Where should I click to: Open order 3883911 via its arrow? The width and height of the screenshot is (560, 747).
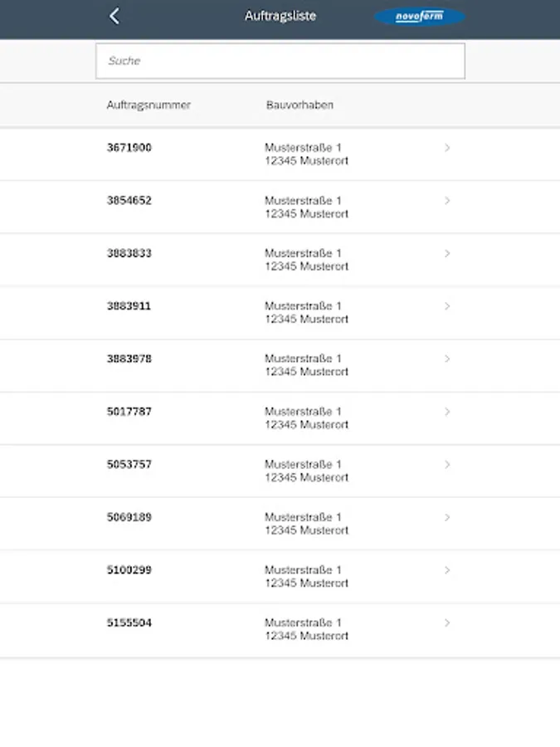(447, 306)
